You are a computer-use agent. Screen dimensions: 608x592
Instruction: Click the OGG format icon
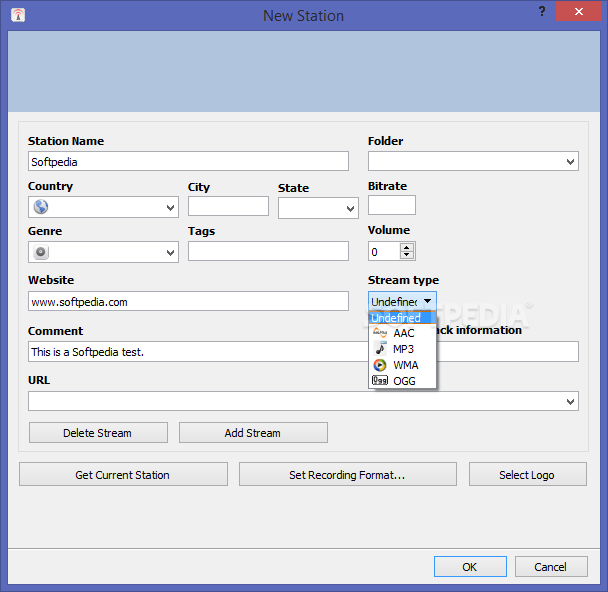(x=380, y=380)
